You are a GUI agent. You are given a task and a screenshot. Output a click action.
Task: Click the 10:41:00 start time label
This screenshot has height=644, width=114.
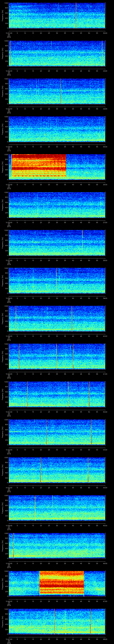(x=9, y=412)
